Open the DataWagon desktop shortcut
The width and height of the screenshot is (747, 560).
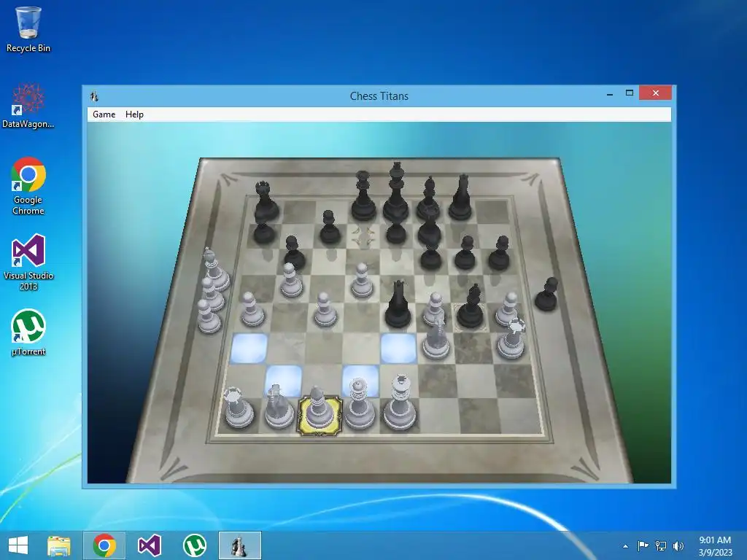click(28, 106)
